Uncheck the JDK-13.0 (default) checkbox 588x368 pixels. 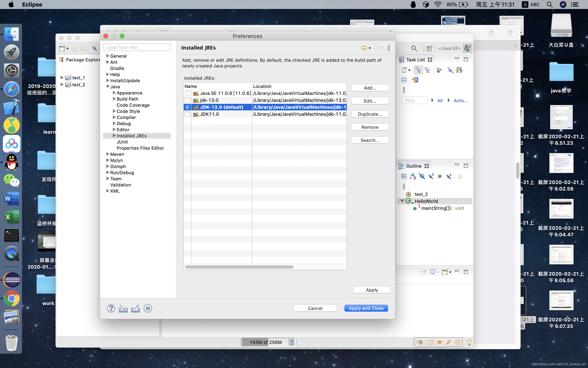(187, 107)
